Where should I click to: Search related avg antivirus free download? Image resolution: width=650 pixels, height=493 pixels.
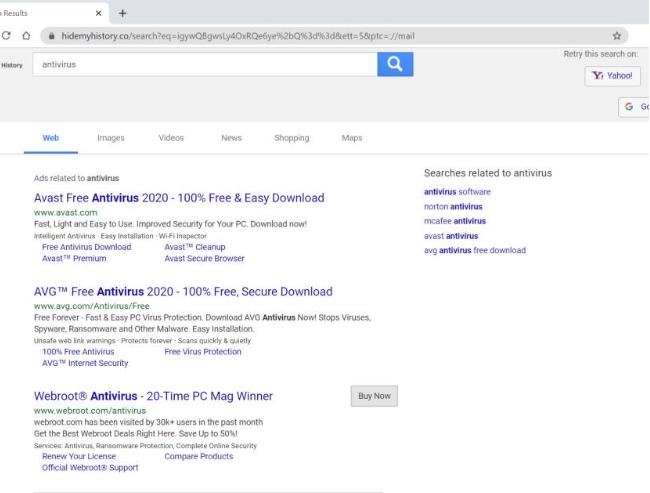coord(475,250)
